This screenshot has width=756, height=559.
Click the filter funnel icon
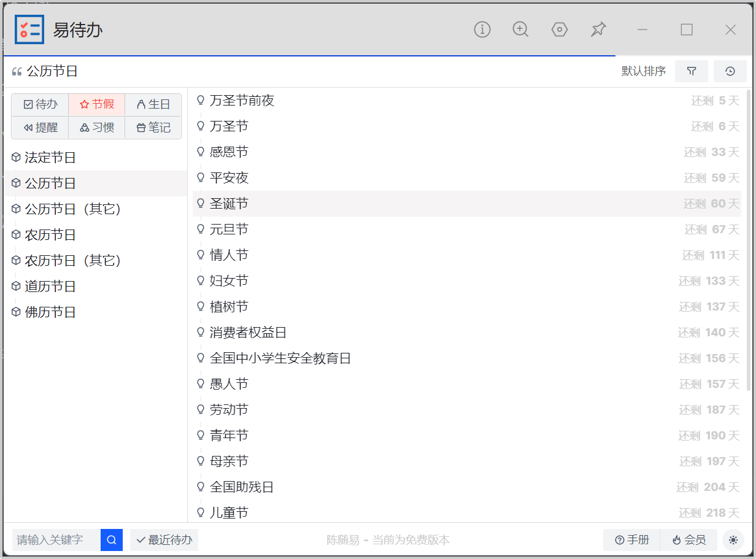point(692,71)
